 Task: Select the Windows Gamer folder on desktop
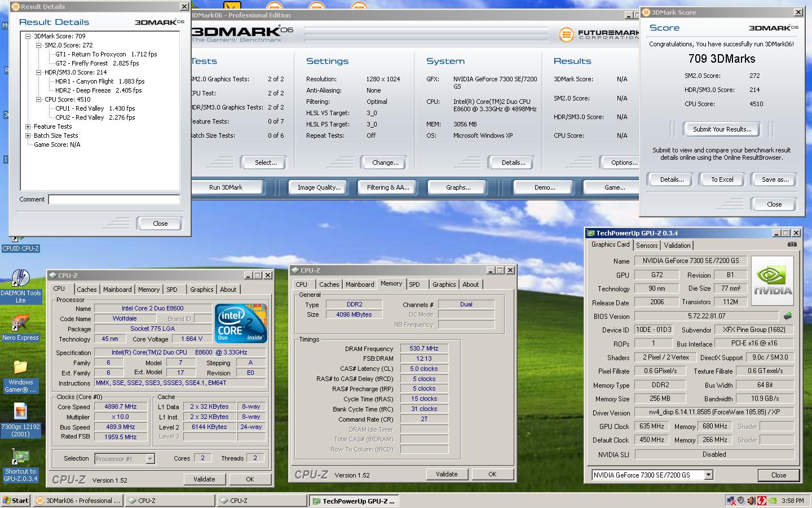(21, 375)
